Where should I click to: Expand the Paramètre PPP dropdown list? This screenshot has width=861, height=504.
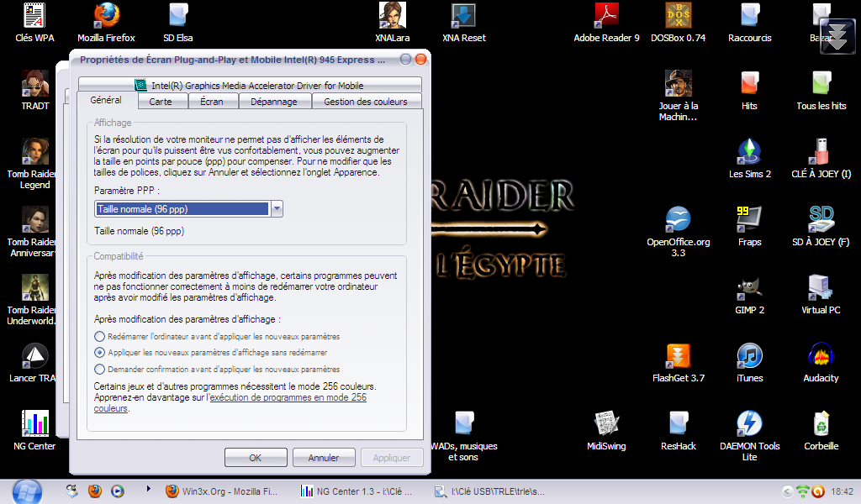click(x=277, y=209)
